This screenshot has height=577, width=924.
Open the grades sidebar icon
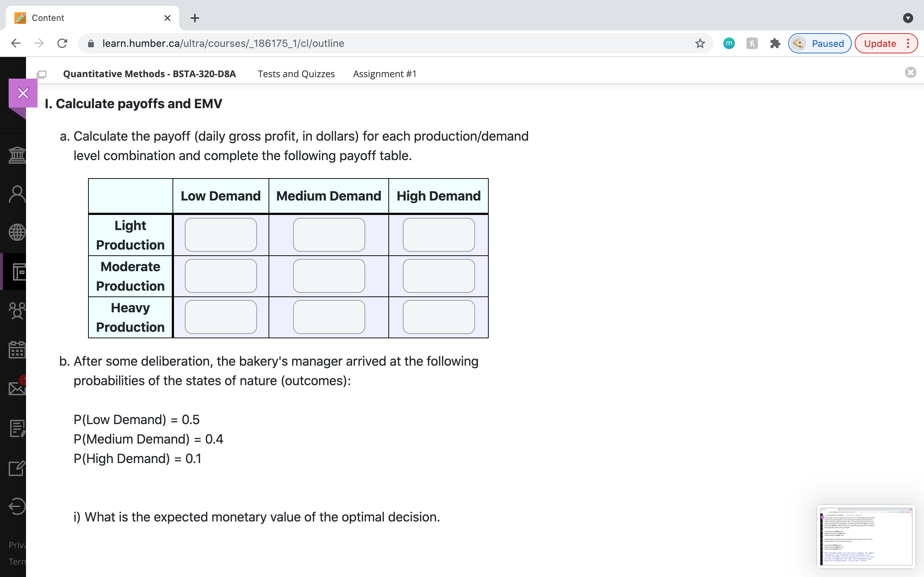point(17,428)
